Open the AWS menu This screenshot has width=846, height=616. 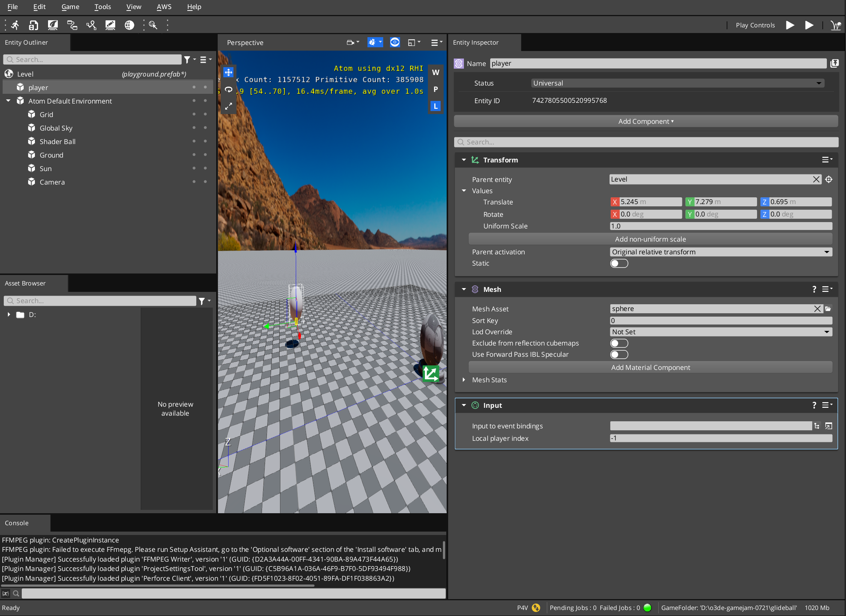(164, 7)
